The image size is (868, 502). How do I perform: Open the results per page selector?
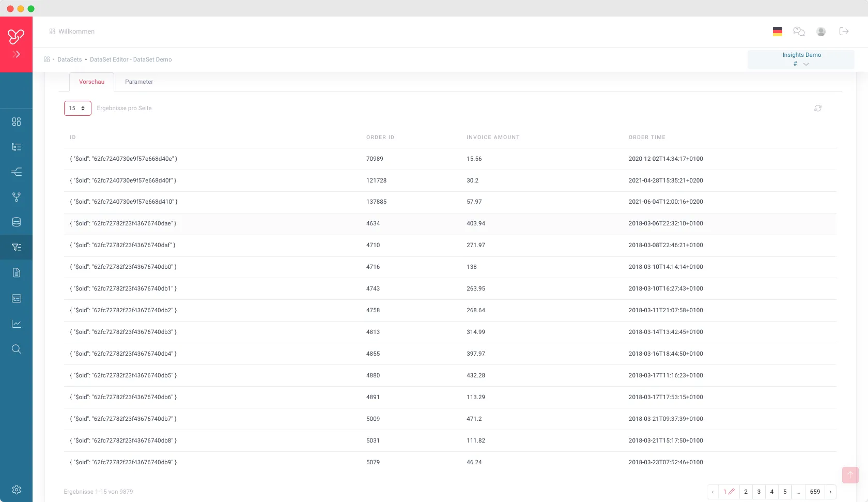[78, 108]
